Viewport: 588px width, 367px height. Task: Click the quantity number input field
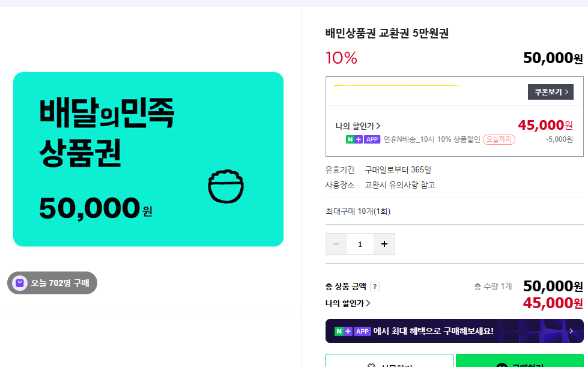360,244
